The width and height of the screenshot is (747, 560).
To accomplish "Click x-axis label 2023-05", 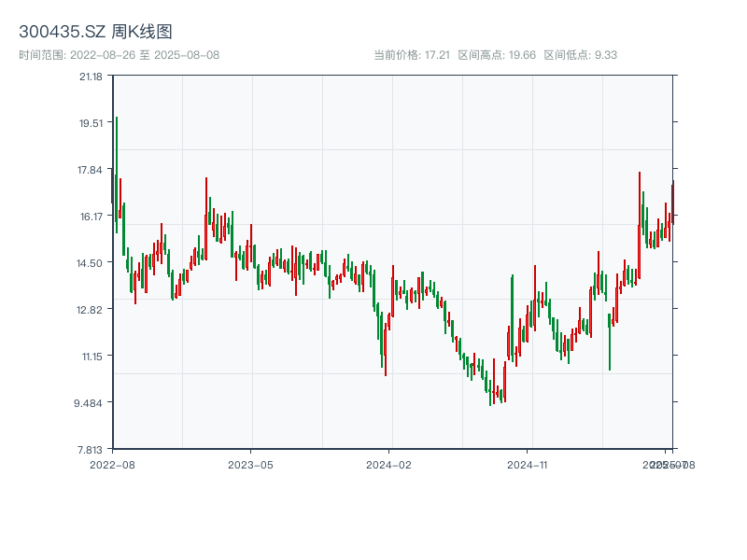I will [x=250, y=465].
